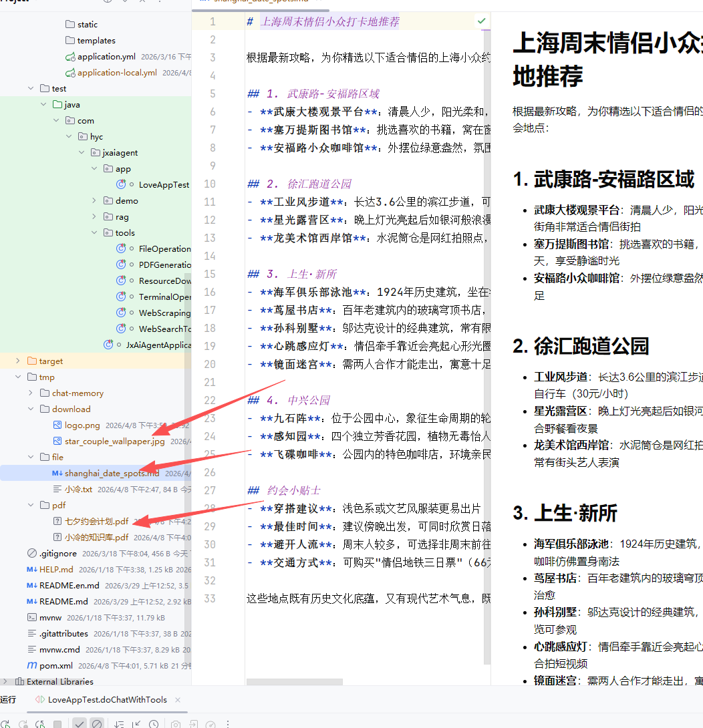Click the '运行' run panel label

coord(8,700)
